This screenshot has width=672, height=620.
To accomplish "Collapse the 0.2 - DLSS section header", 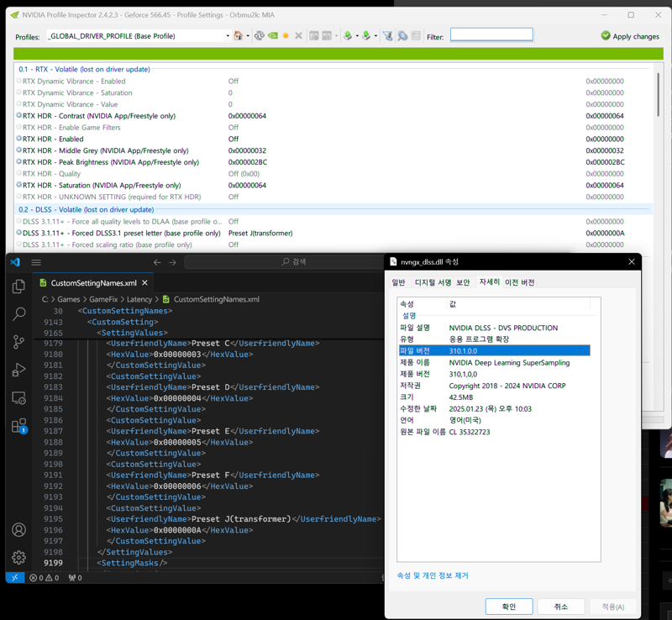I will 86,210.
